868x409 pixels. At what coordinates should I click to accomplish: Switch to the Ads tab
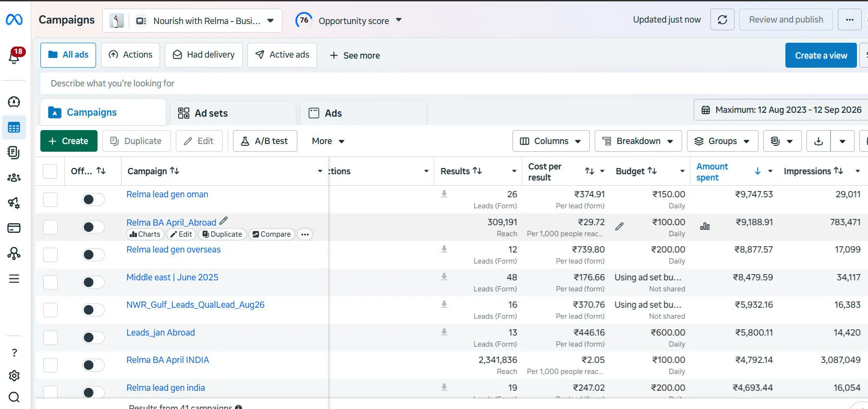pyautogui.click(x=364, y=113)
